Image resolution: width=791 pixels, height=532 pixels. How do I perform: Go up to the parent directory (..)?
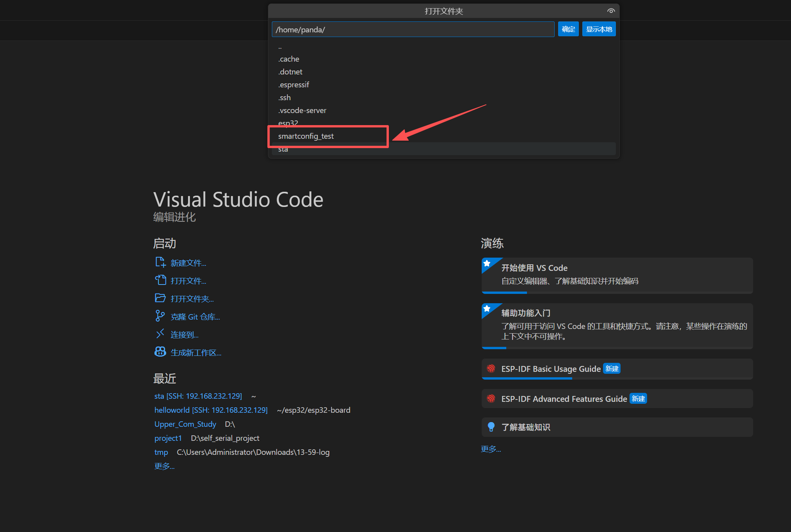280,47
